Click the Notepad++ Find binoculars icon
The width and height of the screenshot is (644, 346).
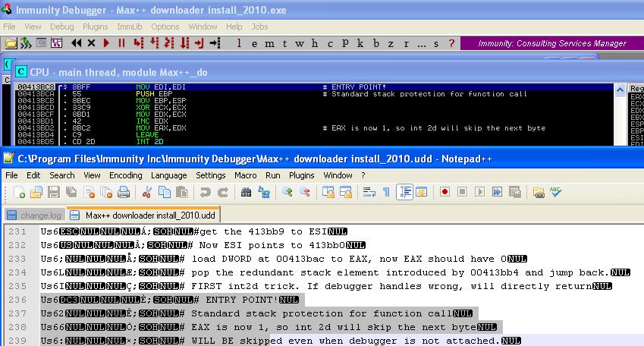pyautogui.click(x=246, y=192)
